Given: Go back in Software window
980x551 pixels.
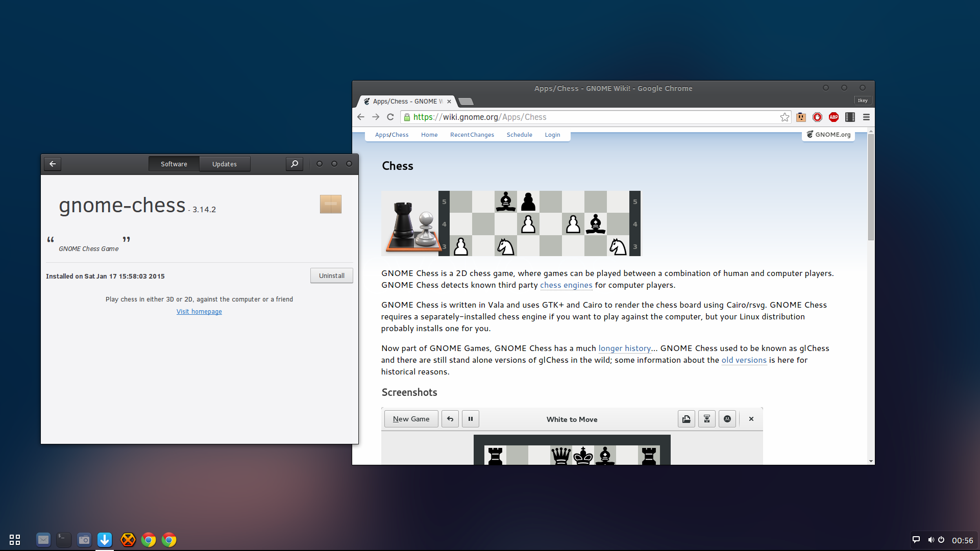Looking at the screenshot, I should [53, 164].
